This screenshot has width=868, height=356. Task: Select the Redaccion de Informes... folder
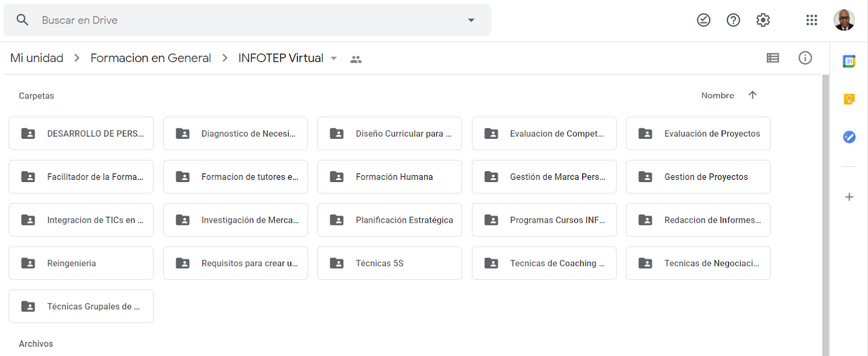(x=698, y=220)
